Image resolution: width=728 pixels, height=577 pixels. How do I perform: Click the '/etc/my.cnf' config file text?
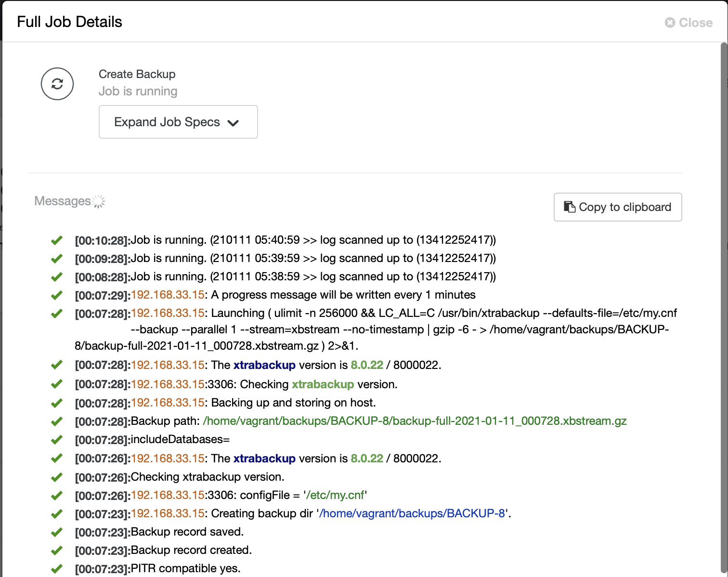(336, 495)
